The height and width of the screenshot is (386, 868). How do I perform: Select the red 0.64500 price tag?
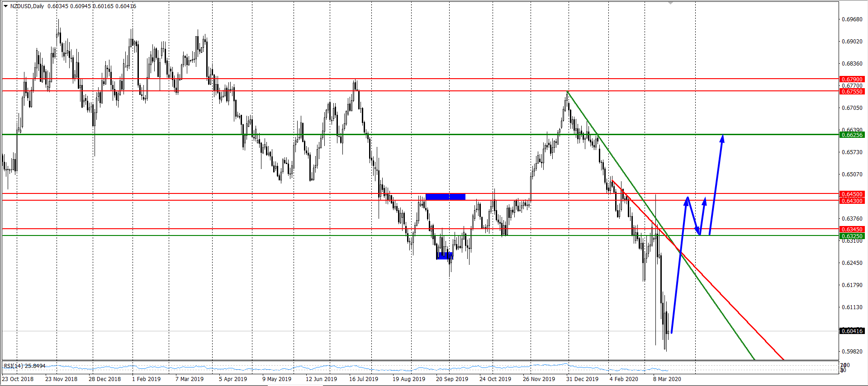click(852, 194)
